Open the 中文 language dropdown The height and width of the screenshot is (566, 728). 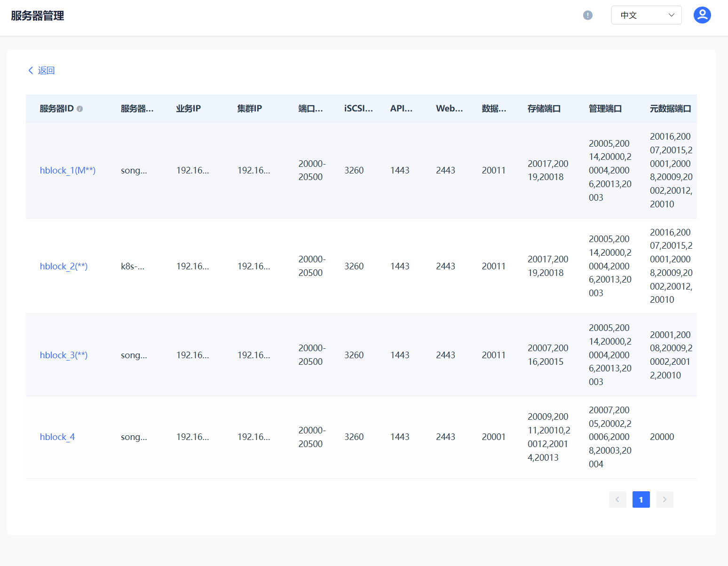646,15
